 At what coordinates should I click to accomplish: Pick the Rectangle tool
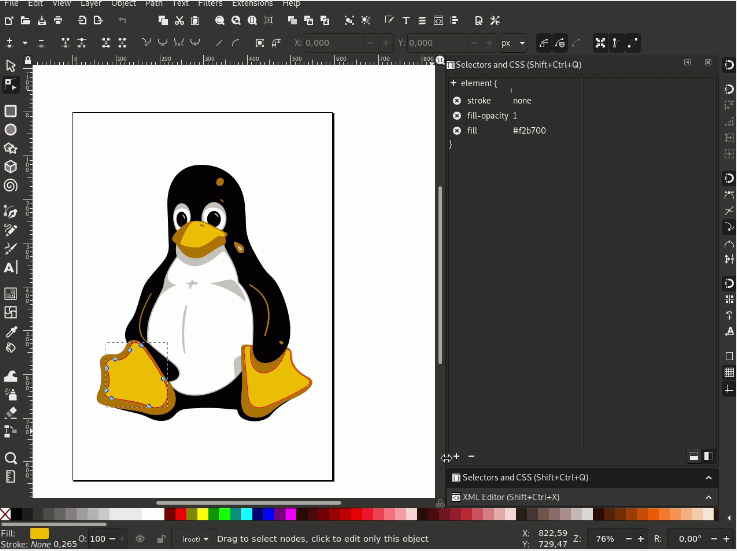coord(10,111)
